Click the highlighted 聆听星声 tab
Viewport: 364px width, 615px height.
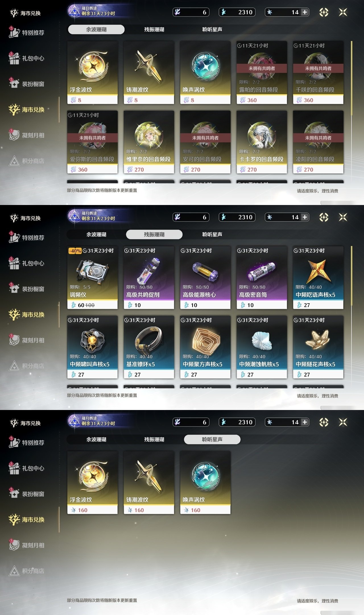click(x=212, y=440)
